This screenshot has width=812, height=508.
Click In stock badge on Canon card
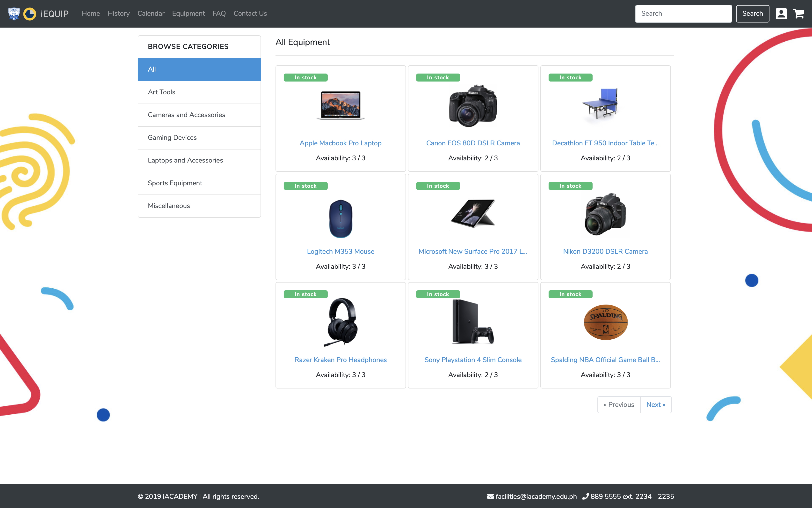click(438, 78)
